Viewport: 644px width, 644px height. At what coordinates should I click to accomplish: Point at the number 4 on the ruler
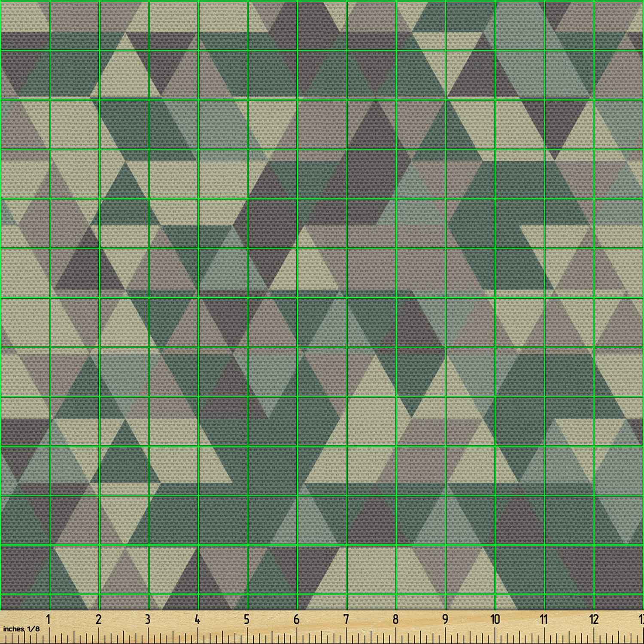click(197, 619)
